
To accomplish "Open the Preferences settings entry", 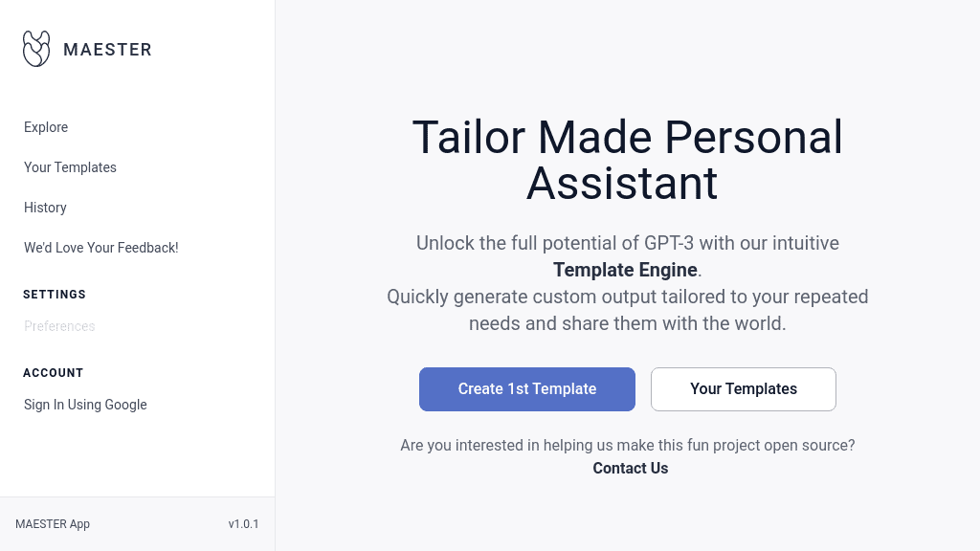I will coord(59,326).
